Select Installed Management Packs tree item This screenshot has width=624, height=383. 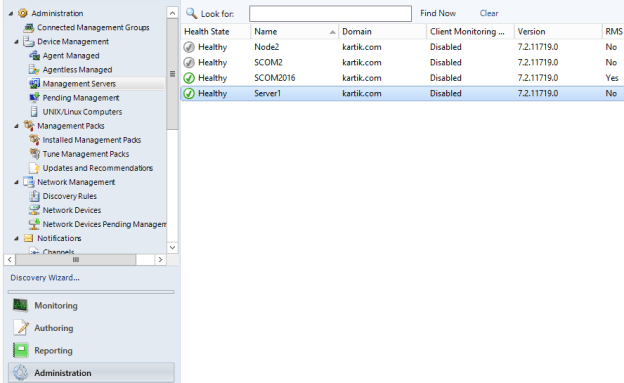(x=92, y=140)
